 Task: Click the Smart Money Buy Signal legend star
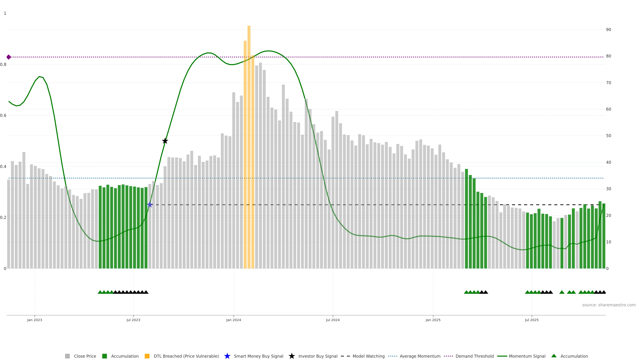(x=227, y=356)
